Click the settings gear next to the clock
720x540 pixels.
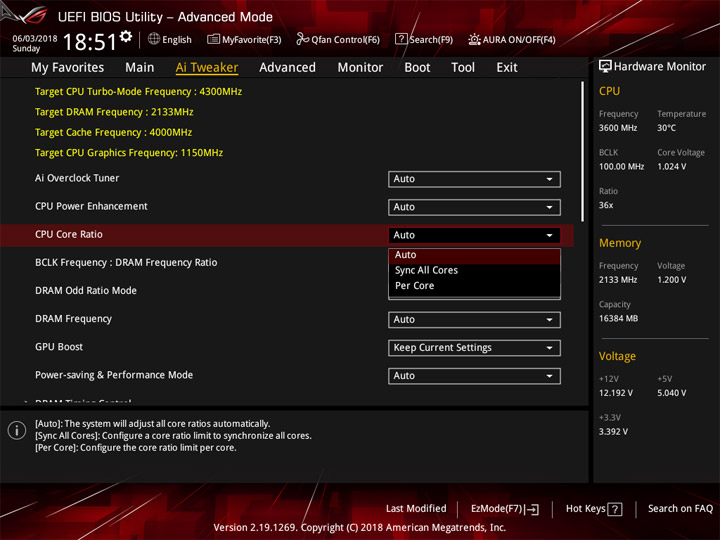coord(126,36)
